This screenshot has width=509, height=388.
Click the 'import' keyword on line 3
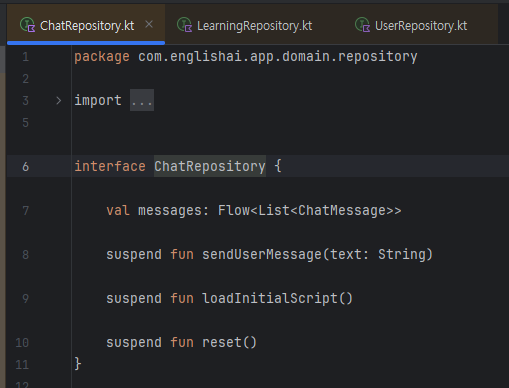coord(98,100)
